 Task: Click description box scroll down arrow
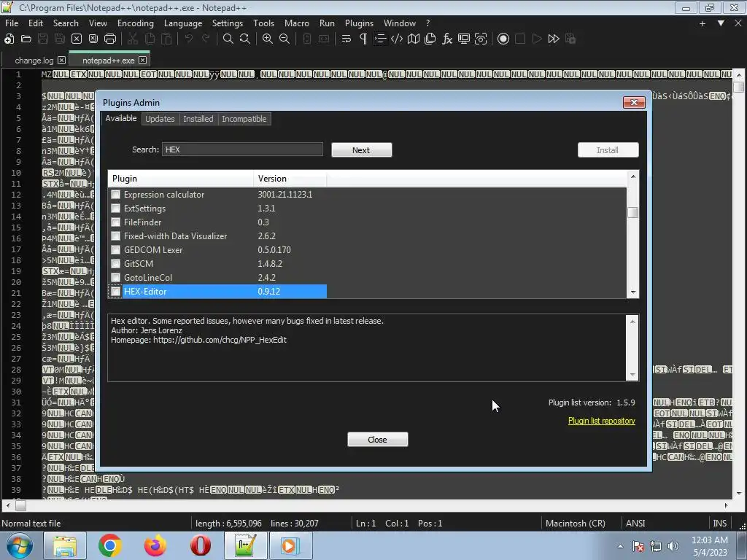coord(632,375)
